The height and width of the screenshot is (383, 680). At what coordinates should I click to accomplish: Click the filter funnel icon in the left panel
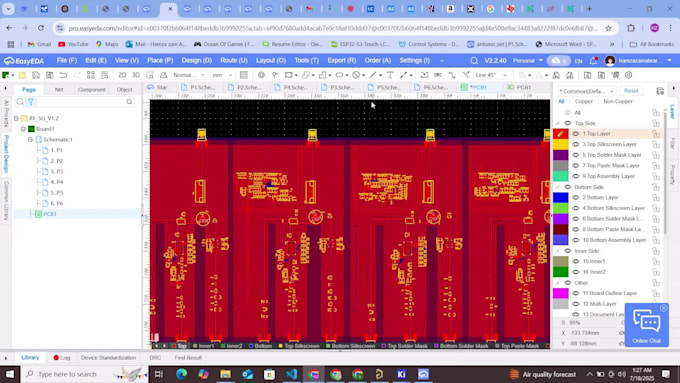(31, 101)
